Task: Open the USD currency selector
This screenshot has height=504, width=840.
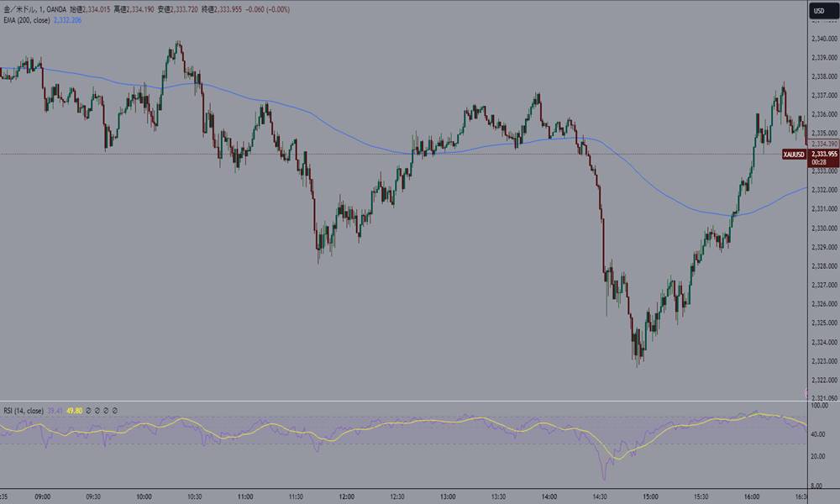Action: (816, 10)
